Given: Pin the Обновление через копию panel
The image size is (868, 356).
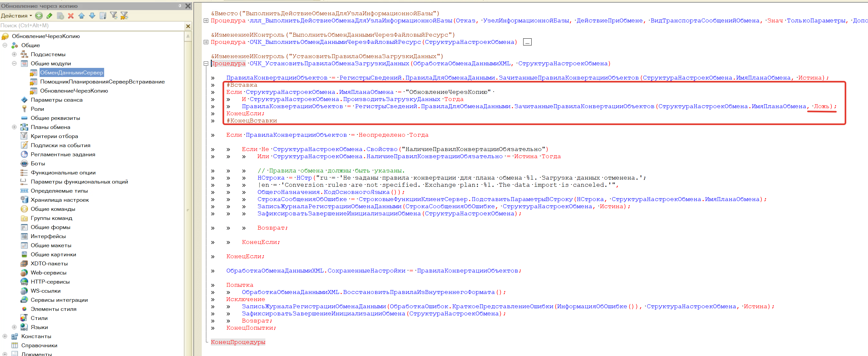Looking at the screenshot, I should [x=180, y=6].
